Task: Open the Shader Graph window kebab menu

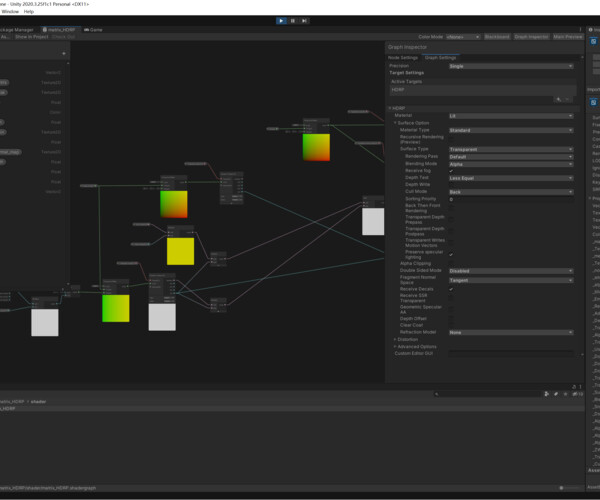Action: click(x=580, y=29)
